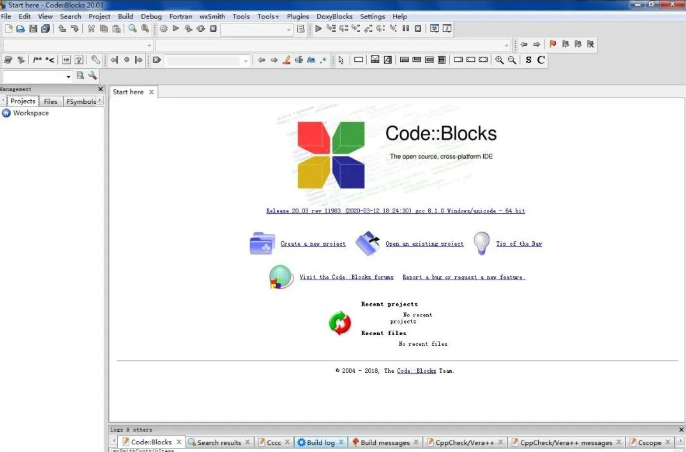This screenshot has width=686, height=452.
Task: Click the Paste clipboard icon
Action: (x=116, y=29)
